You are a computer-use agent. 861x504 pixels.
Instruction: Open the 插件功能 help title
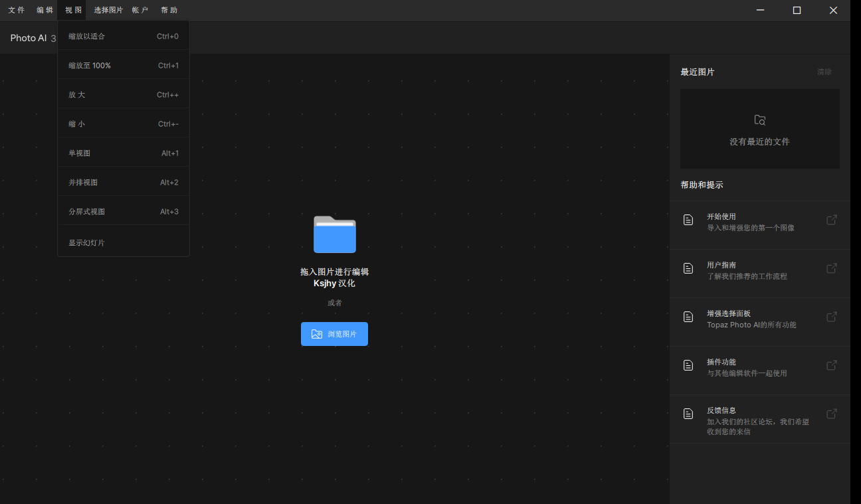click(721, 362)
